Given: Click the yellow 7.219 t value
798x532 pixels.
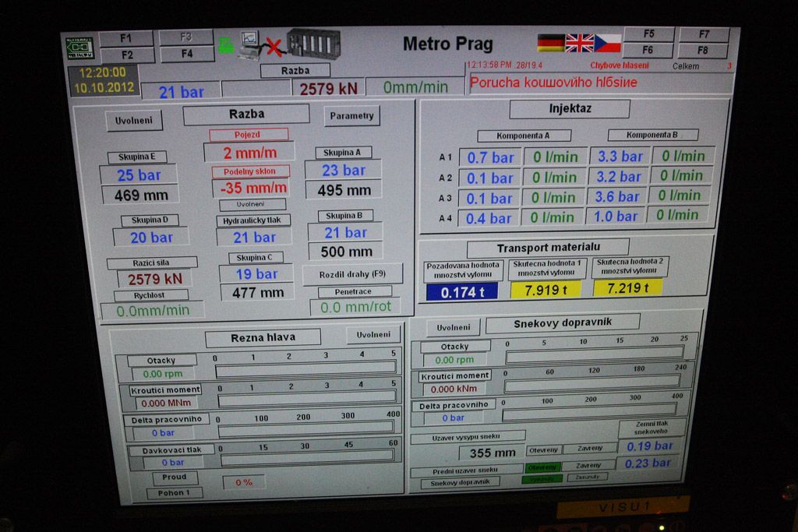Looking at the screenshot, I should [x=628, y=288].
